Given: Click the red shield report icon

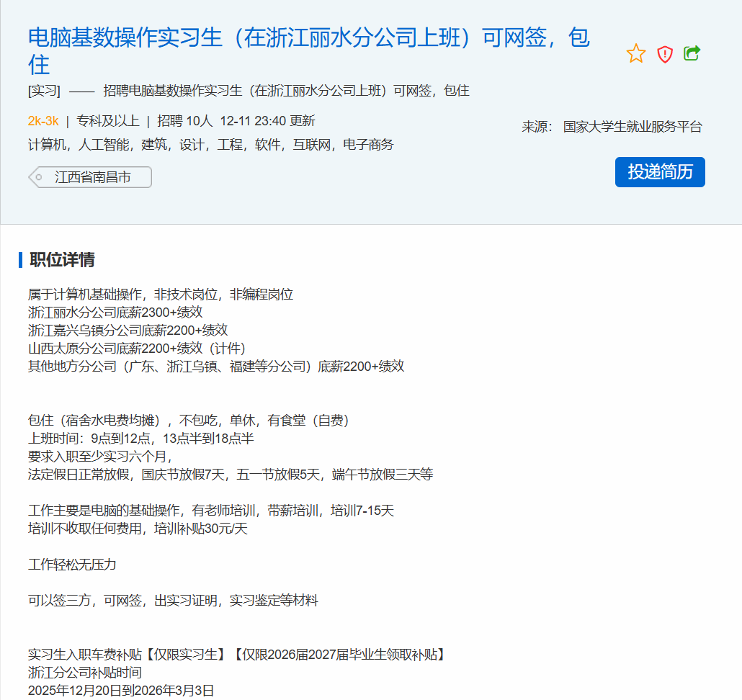Looking at the screenshot, I should 665,54.
